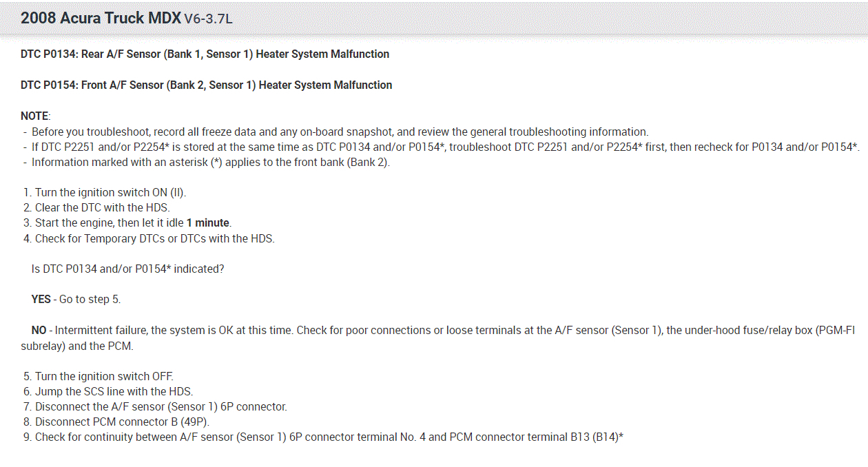Click the DTC P0154 Front A/F Sensor heading

pos(206,85)
